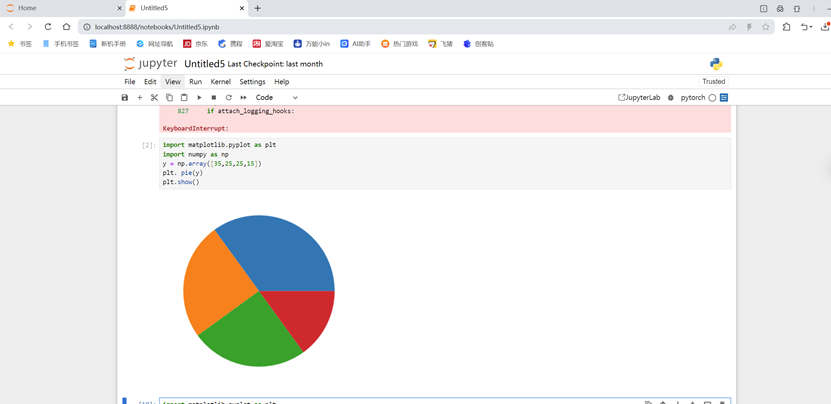Close the Untitled5 browser tab
The image size is (831, 404).
(242, 8)
